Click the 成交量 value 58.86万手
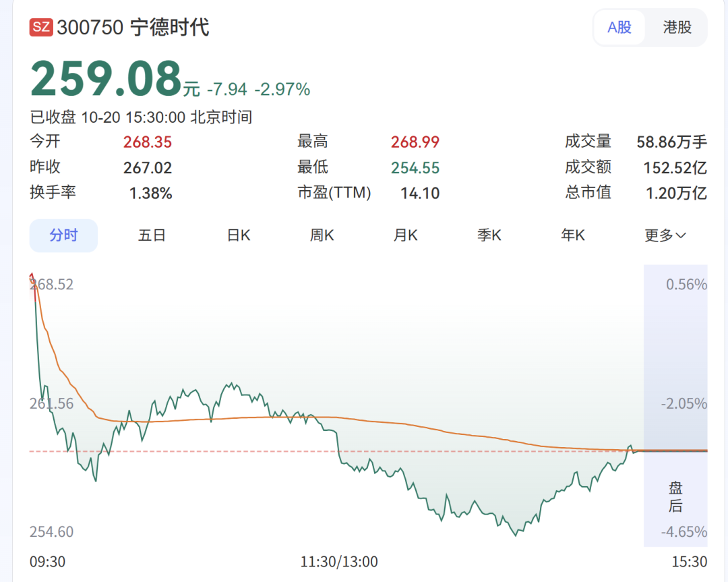This screenshot has width=728, height=582. (672, 142)
